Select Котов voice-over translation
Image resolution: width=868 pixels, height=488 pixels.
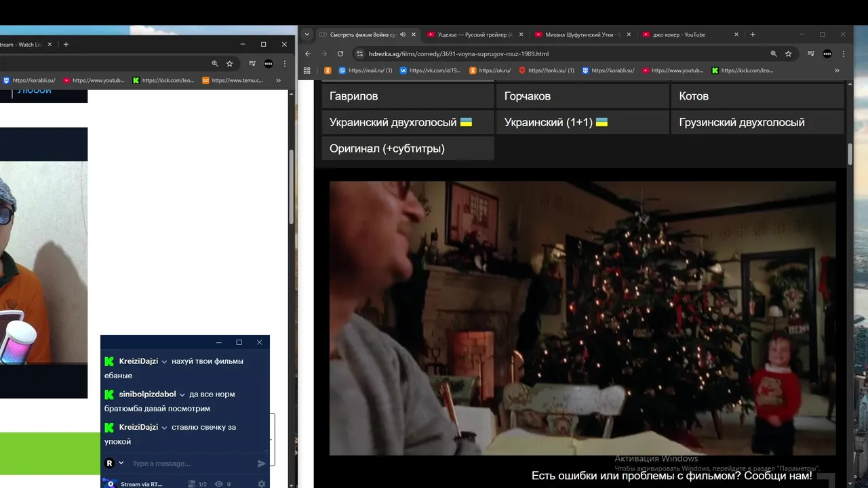[x=757, y=96]
